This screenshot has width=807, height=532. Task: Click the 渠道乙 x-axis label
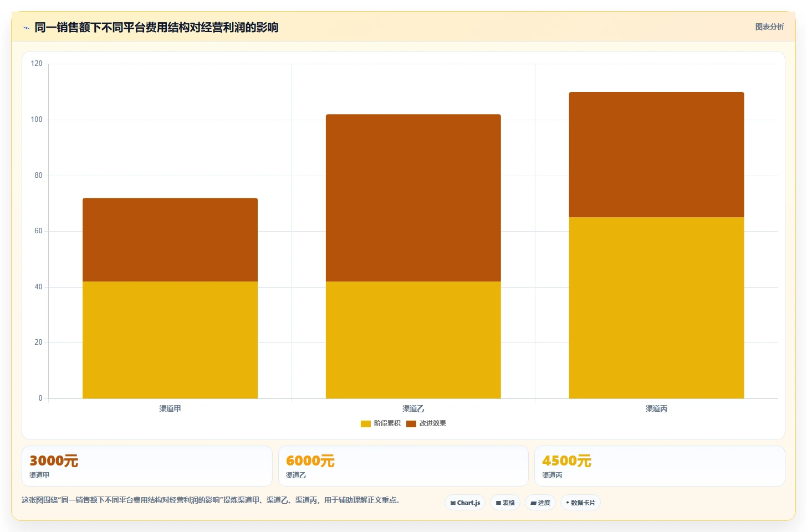pyautogui.click(x=413, y=408)
